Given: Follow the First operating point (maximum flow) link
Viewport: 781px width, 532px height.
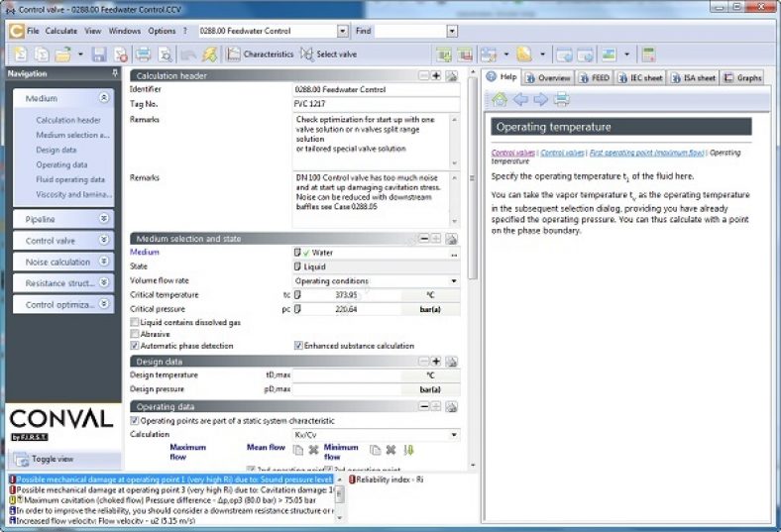Looking at the screenshot, I should [x=646, y=153].
